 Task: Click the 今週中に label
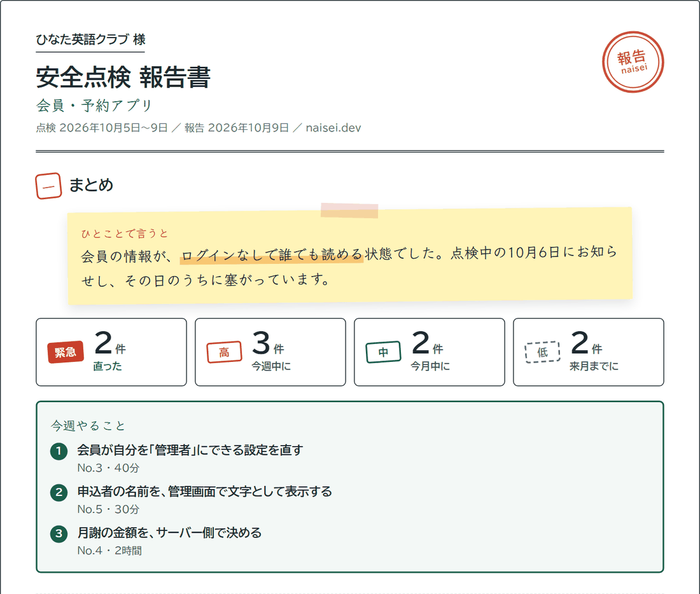(x=271, y=366)
